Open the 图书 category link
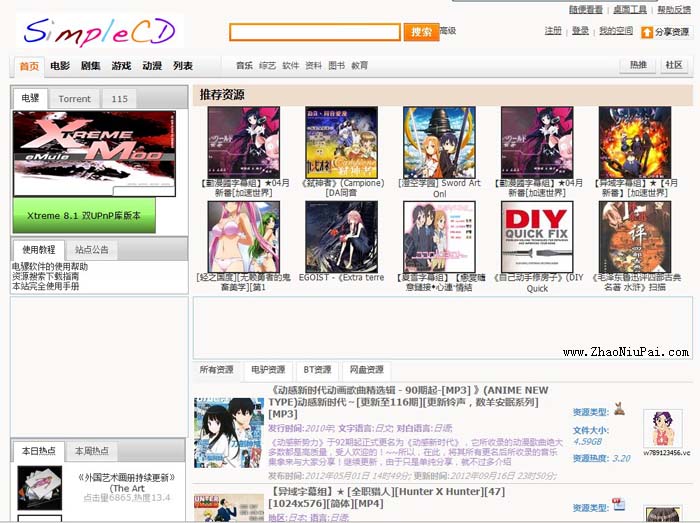 [x=337, y=66]
